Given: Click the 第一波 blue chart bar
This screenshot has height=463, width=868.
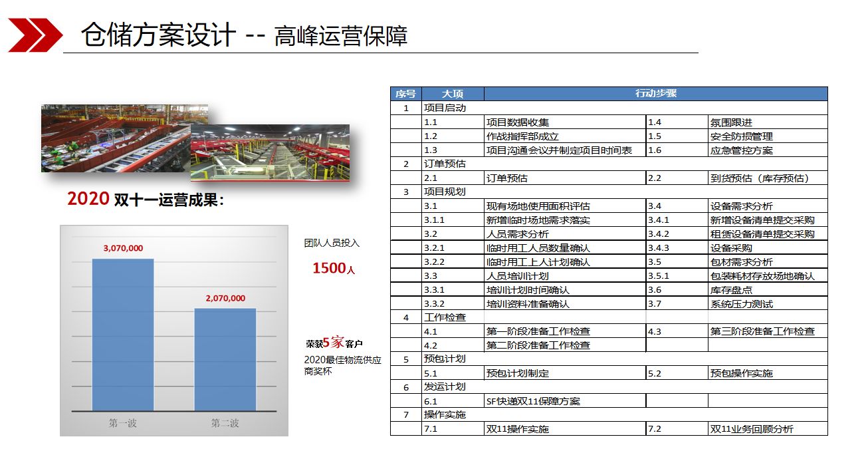Looking at the screenshot, I should [123, 334].
